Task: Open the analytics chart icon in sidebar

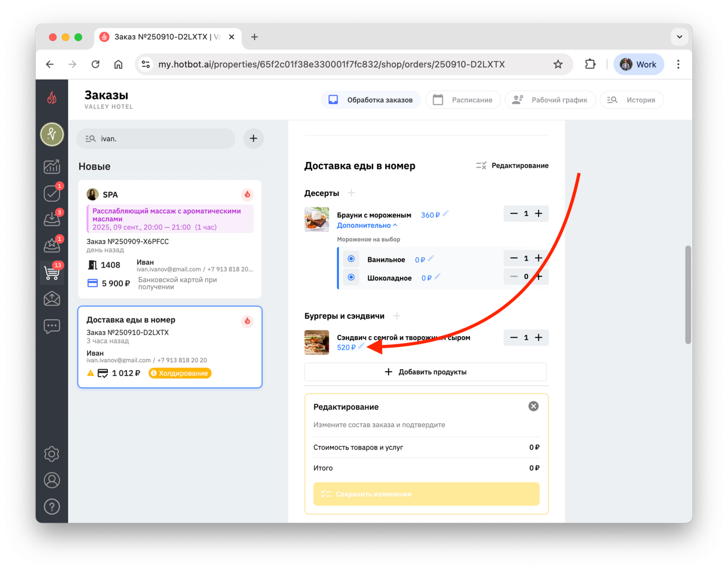Action: pos(52,166)
